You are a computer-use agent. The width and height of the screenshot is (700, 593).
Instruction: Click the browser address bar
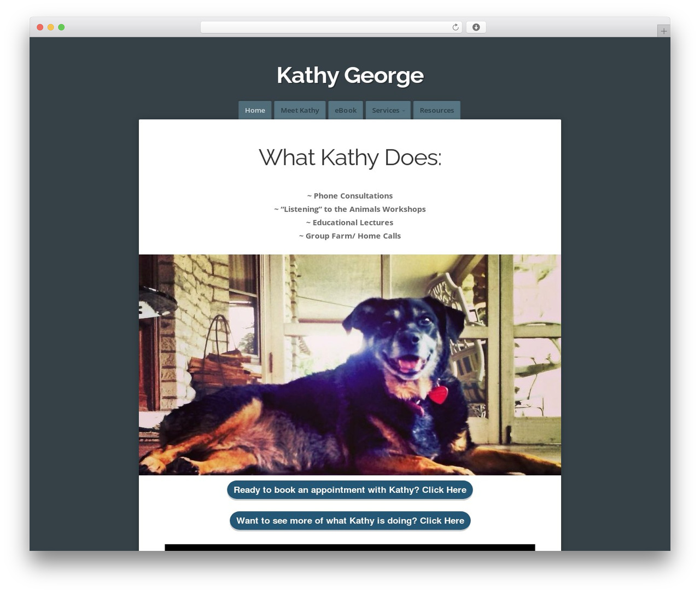[331, 27]
